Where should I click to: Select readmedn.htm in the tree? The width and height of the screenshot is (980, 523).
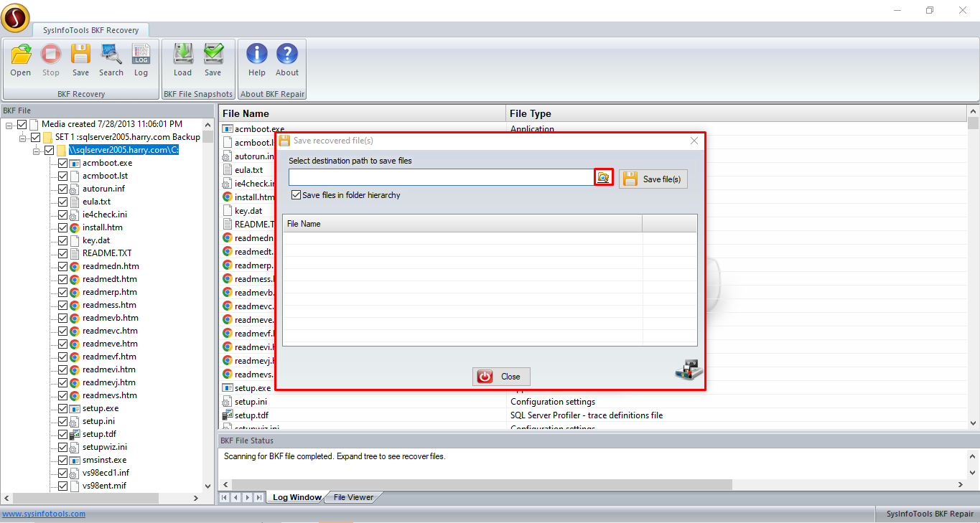point(111,266)
